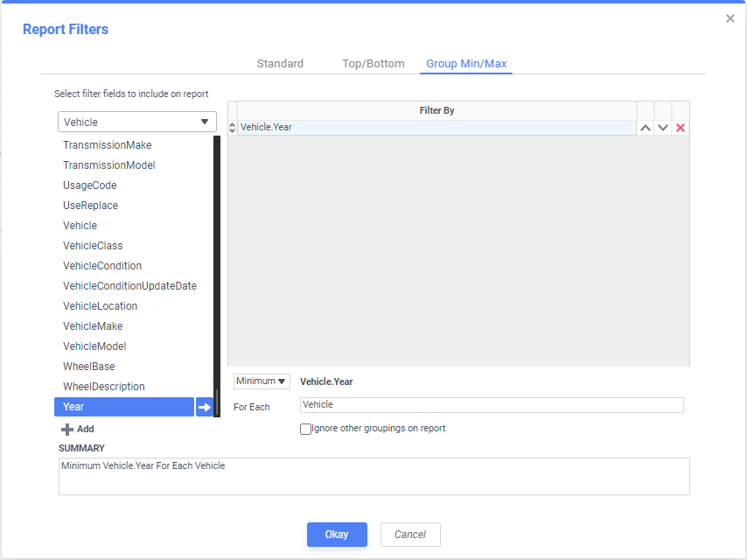Click the arrow icon next to Year
Screen dimensions: 747x560
coord(205,407)
